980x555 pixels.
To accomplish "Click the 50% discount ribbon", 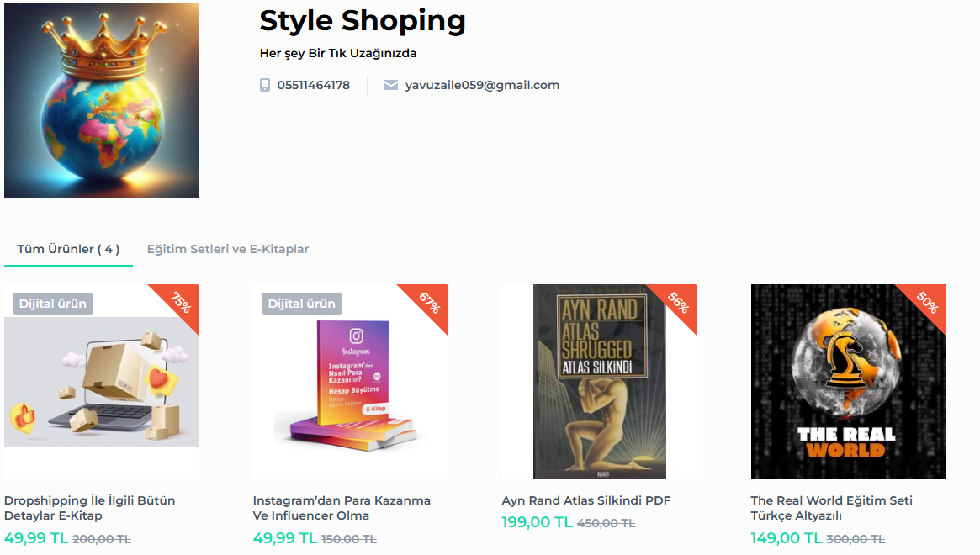I will pos(928,303).
